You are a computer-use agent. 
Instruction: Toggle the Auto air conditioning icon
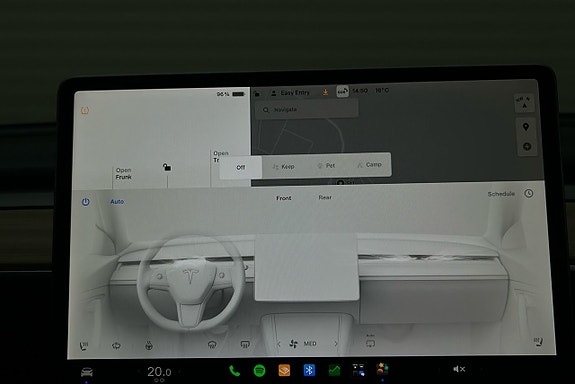click(x=370, y=342)
